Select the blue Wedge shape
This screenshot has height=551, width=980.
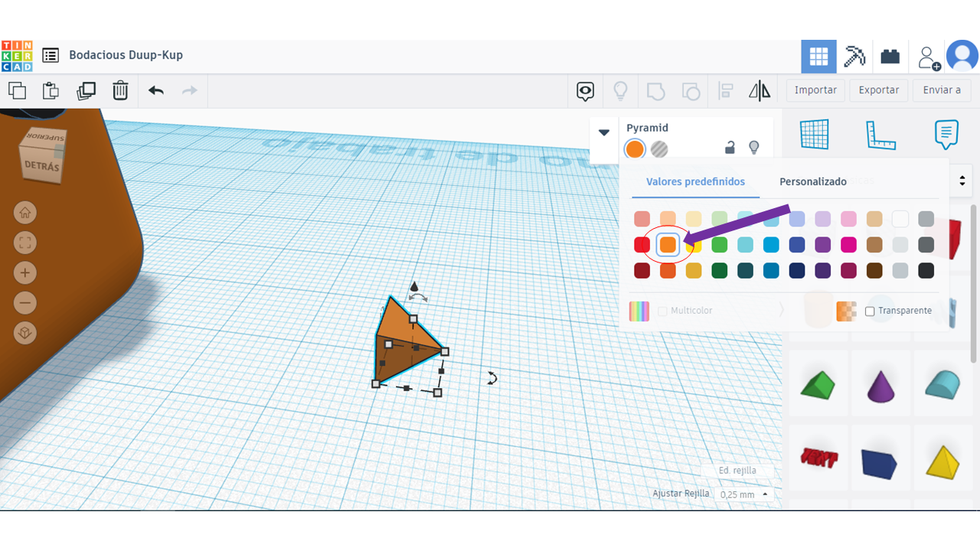(879, 464)
